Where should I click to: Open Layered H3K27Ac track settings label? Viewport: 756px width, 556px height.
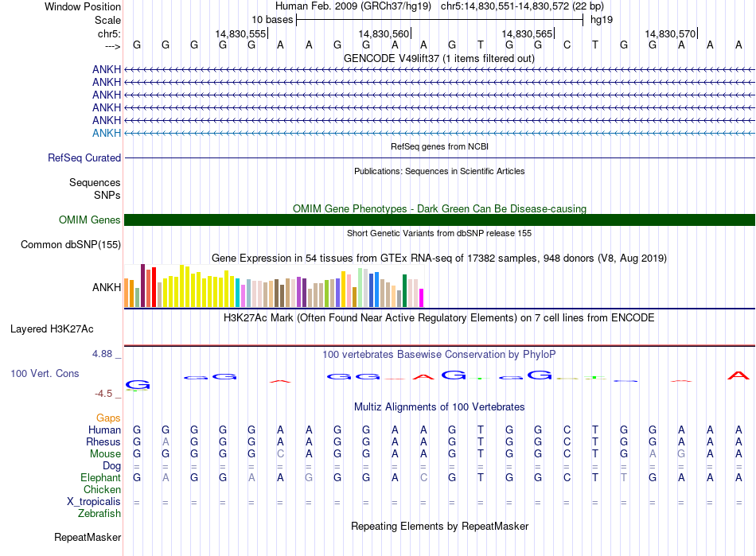(52, 329)
